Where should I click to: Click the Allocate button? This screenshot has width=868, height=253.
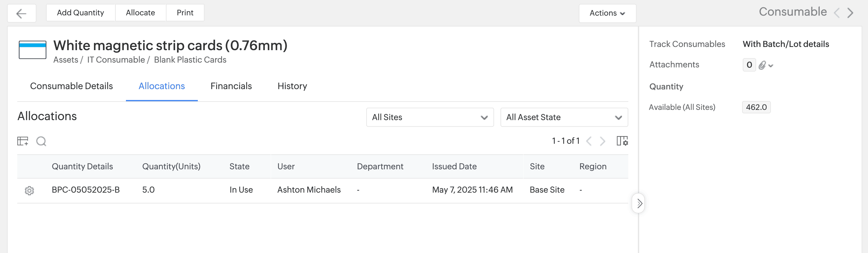(140, 13)
